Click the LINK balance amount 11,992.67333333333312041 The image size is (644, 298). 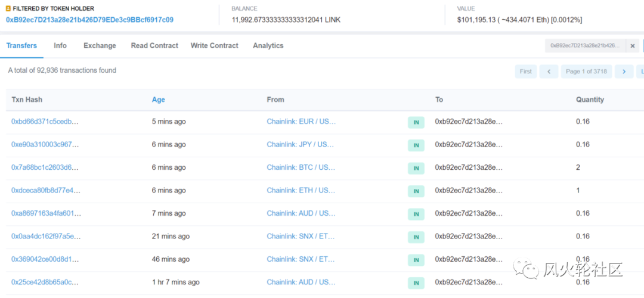point(286,20)
